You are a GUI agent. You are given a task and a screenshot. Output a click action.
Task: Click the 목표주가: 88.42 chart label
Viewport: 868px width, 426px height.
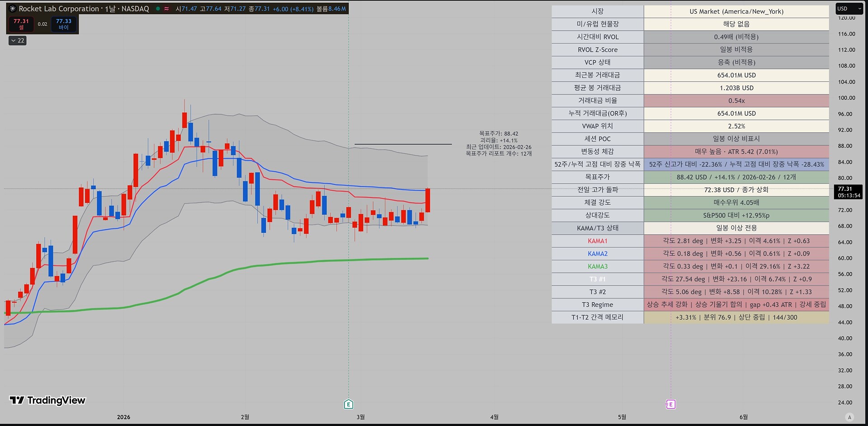click(x=499, y=133)
